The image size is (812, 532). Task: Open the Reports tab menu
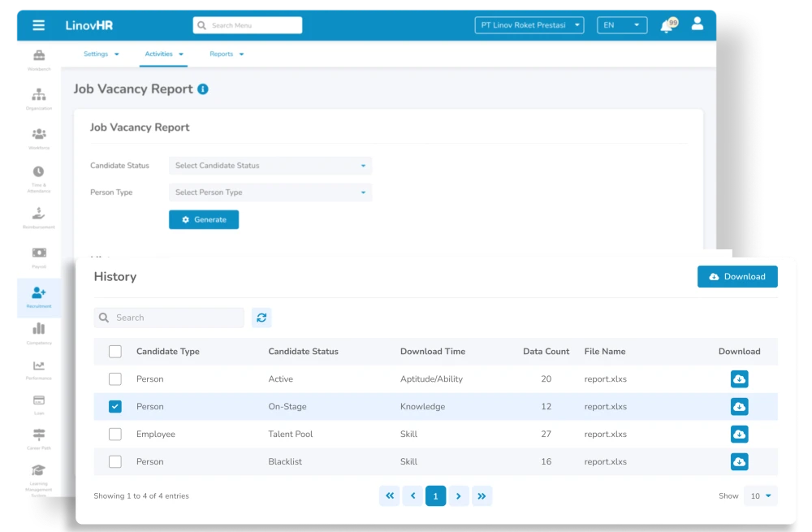[227, 54]
